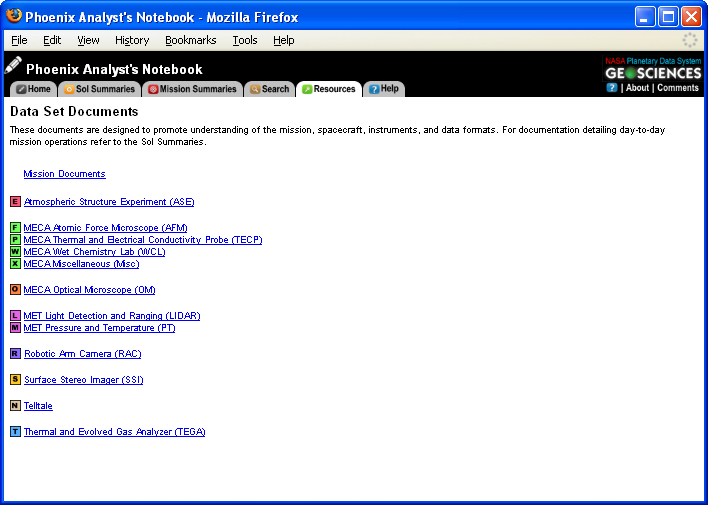Click the red E icon beside Atmospheric Structure Experiment
The width and height of the screenshot is (708, 505).
coord(15,201)
